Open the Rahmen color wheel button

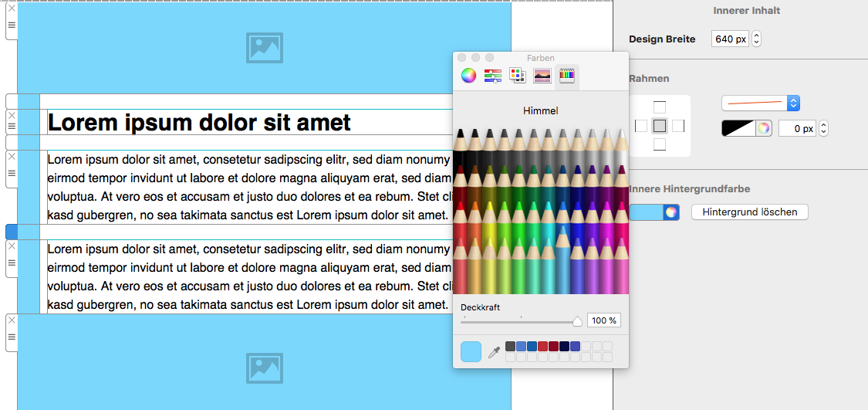click(x=764, y=128)
